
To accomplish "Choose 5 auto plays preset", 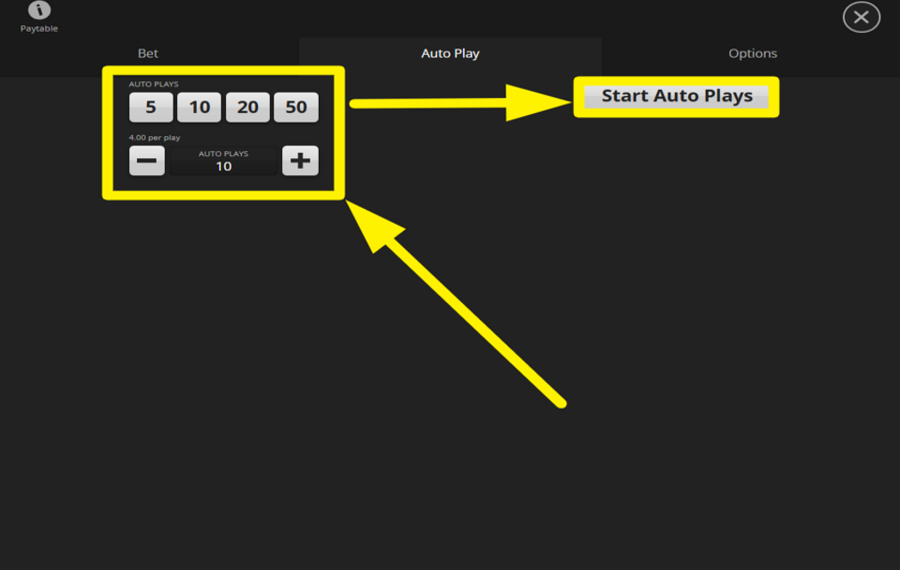I will [151, 107].
